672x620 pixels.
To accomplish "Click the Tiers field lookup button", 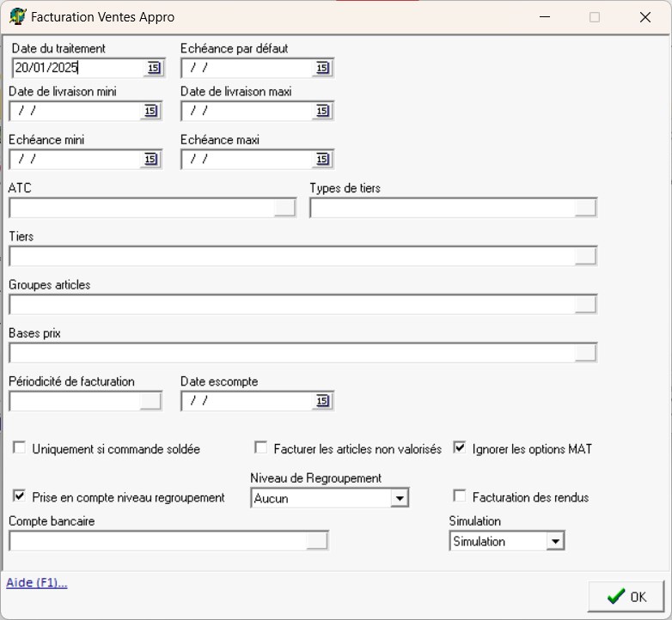I will 585,256.
